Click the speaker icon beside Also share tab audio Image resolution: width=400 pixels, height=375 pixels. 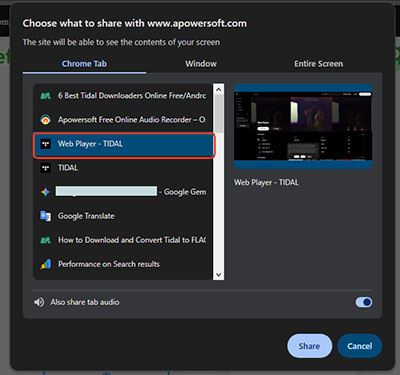point(39,302)
